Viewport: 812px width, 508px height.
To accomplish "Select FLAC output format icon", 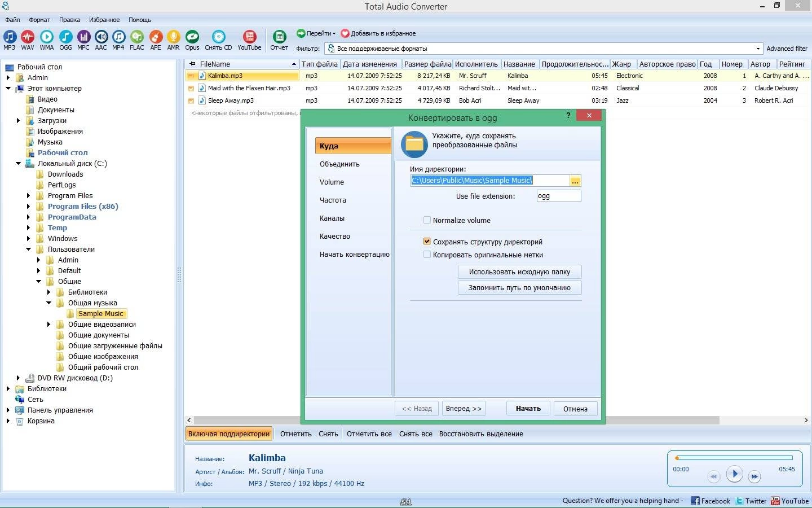I will [x=137, y=40].
